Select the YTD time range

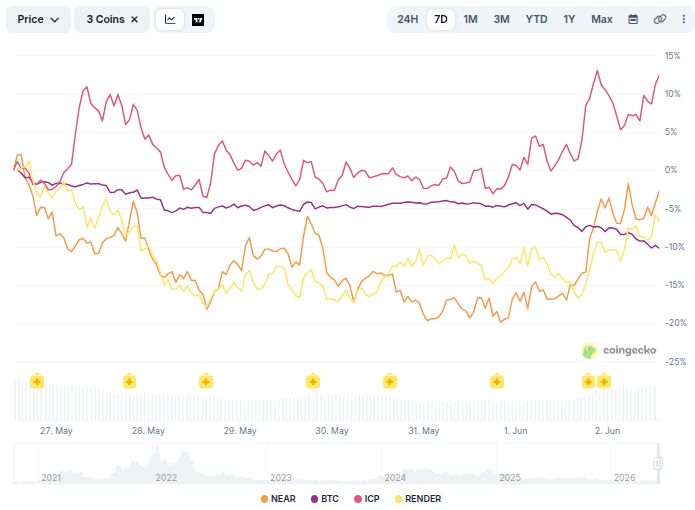click(536, 19)
